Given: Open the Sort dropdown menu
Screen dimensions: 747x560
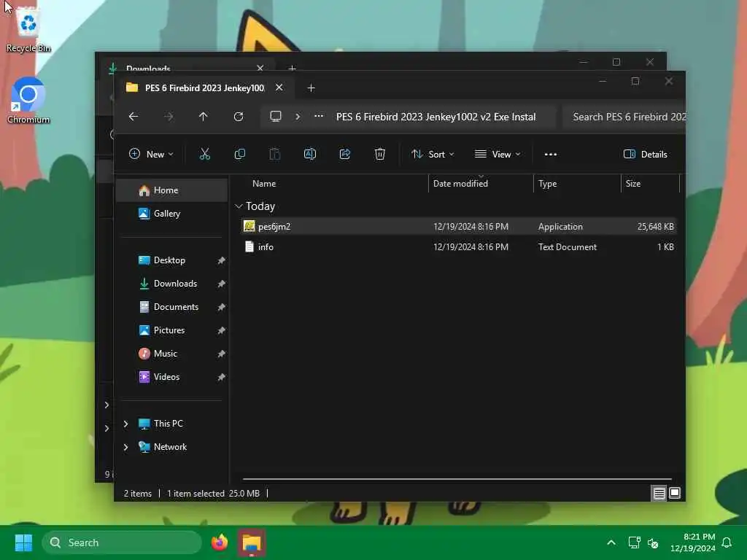Looking at the screenshot, I should pos(433,155).
